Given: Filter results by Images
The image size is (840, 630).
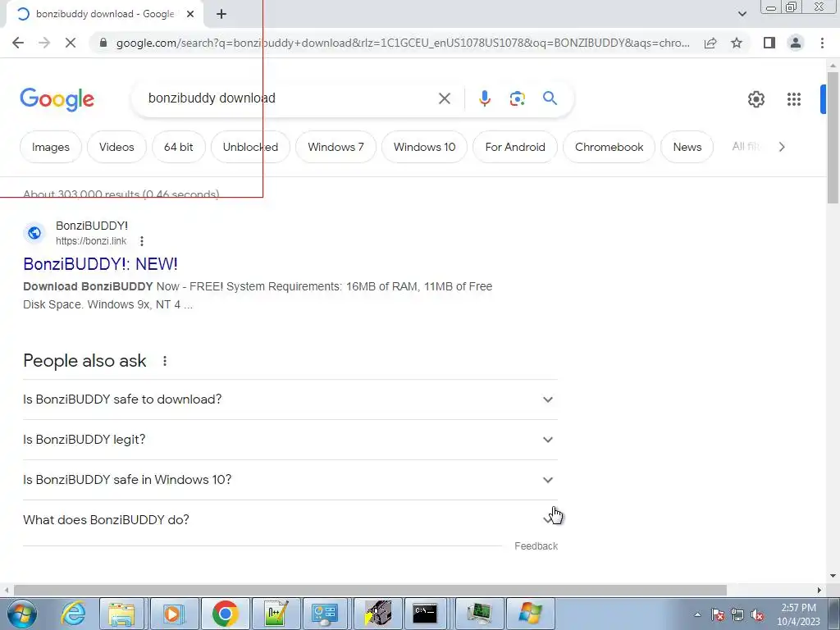Looking at the screenshot, I should [51, 147].
